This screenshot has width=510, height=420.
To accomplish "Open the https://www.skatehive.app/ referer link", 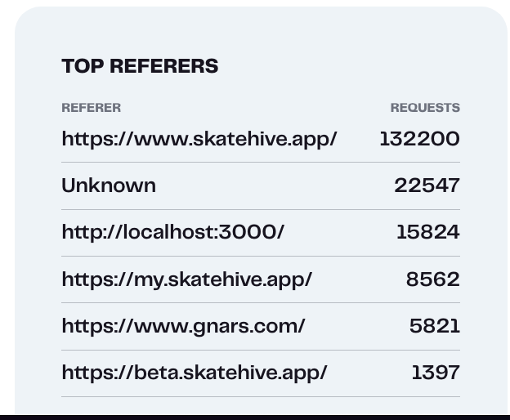I will click(x=199, y=139).
